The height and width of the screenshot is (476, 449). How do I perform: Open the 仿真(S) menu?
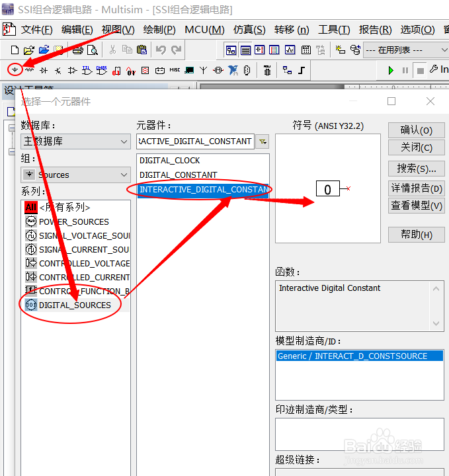pyautogui.click(x=249, y=30)
